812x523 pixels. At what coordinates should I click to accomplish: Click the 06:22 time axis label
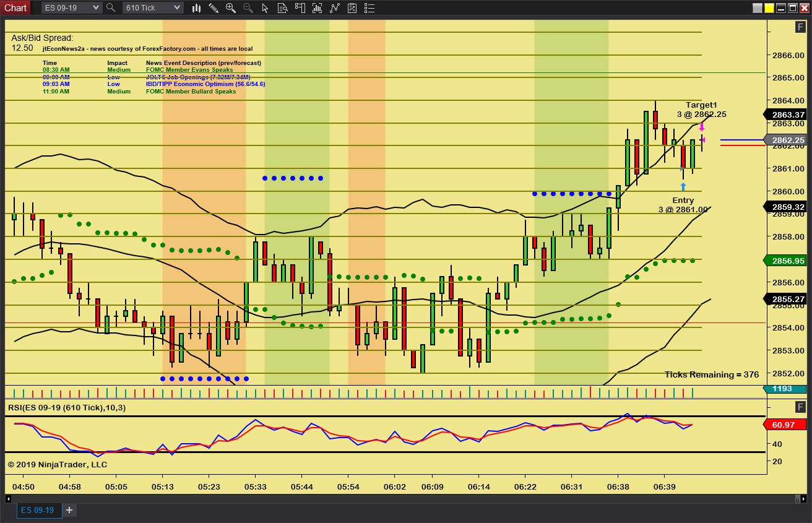[525, 487]
